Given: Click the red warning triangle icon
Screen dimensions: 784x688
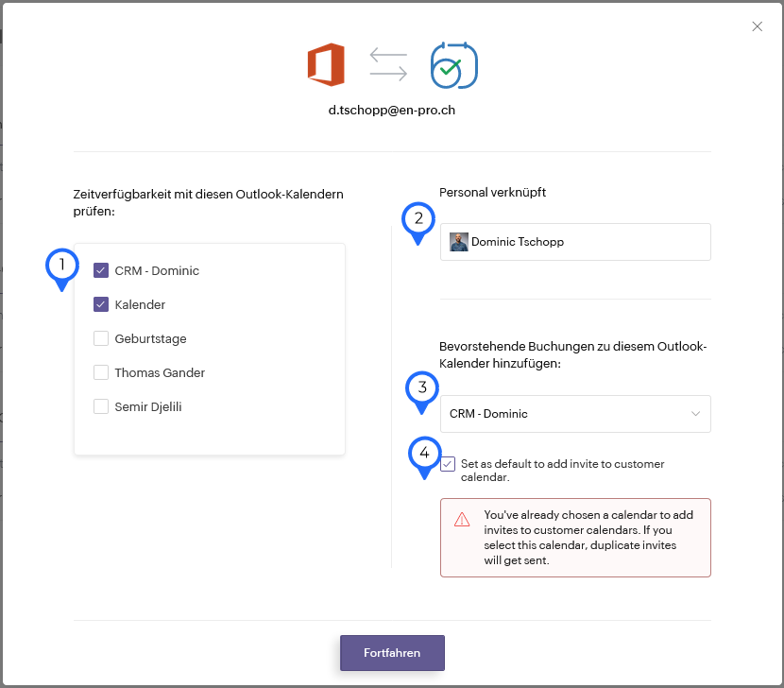Looking at the screenshot, I should [x=462, y=520].
